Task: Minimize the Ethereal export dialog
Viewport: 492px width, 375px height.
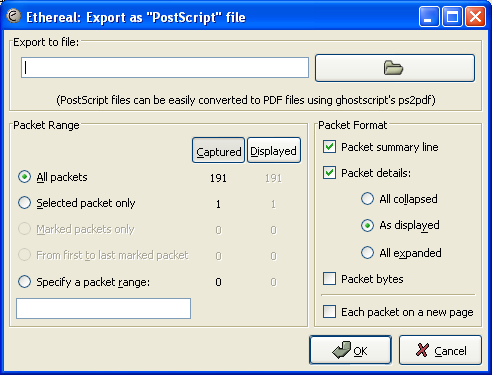Action: click(x=429, y=16)
